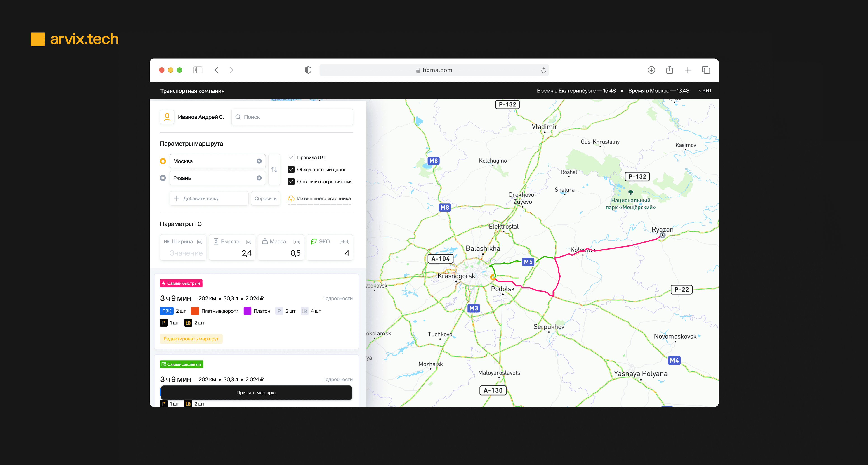Open Подробности for the cheapest route
The width and height of the screenshot is (868, 465).
337,379
